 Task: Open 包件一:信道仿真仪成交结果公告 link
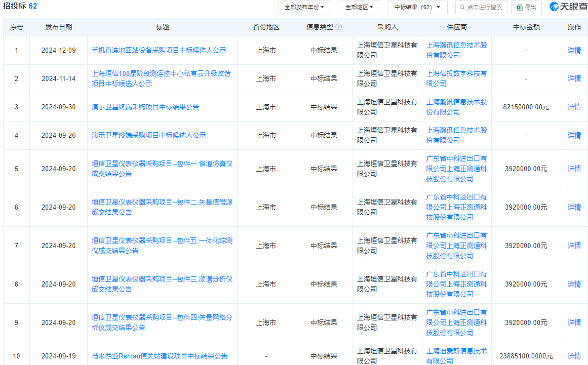pos(162,169)
